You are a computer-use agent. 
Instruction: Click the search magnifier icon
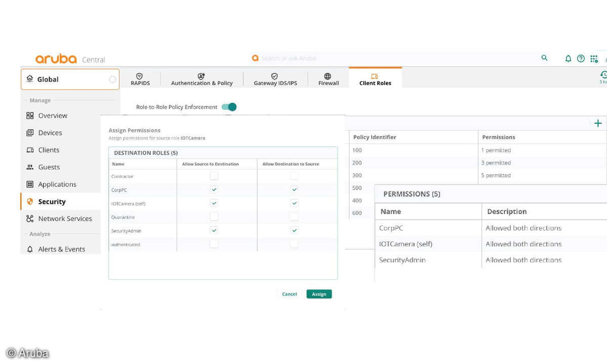click(x=544, y=58)
